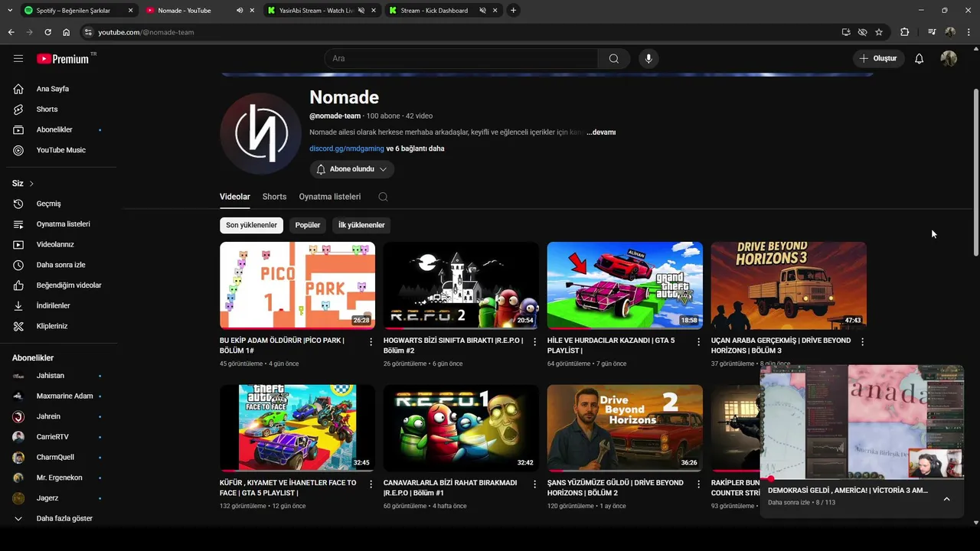The width and height of the screenshot is (980, 551).
Task: Open KÜFÜR KIYAMET GTA 5 video title
Action: click(288, 487)
